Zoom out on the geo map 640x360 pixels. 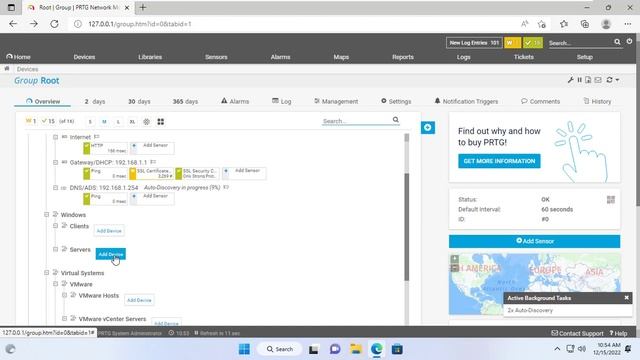(455, 268)
